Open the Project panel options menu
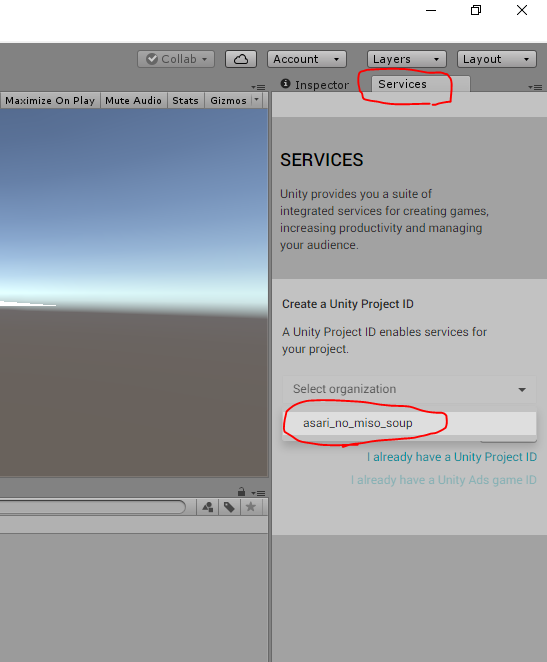The image size is (547, 662). click(258, 493)
